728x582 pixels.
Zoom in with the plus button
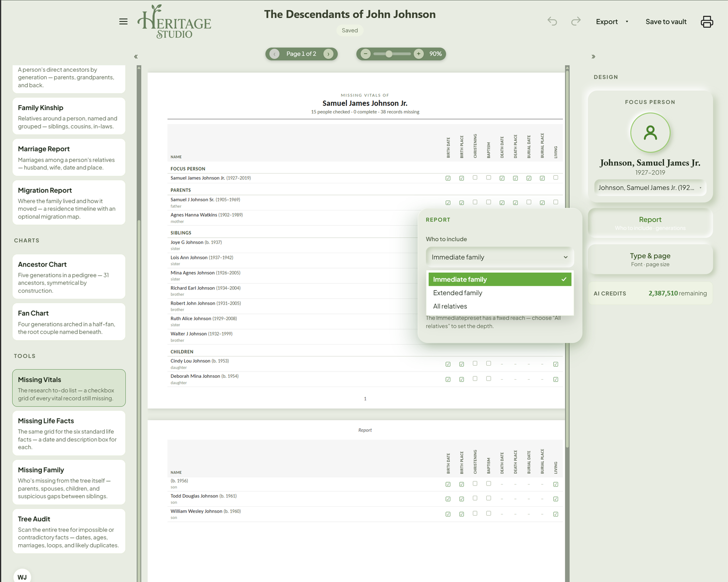(419, 54)
